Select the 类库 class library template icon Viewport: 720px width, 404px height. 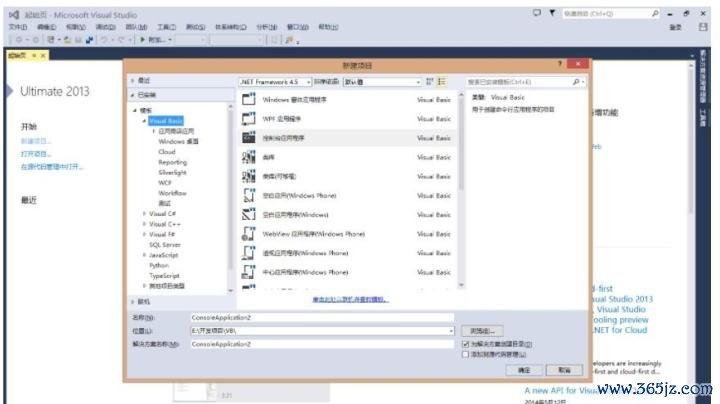(248, 157)
